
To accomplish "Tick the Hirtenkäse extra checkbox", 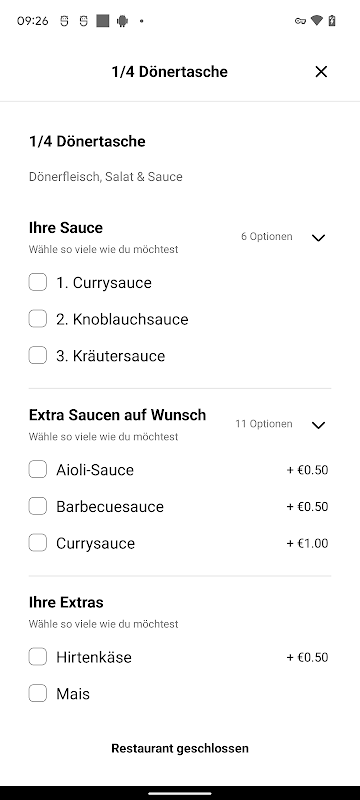I will point(38,657).
